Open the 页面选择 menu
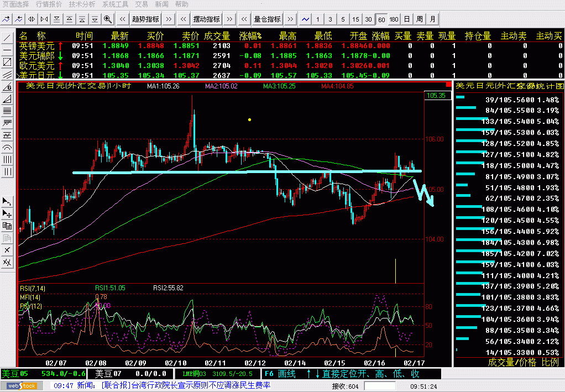 click(15, 4)
